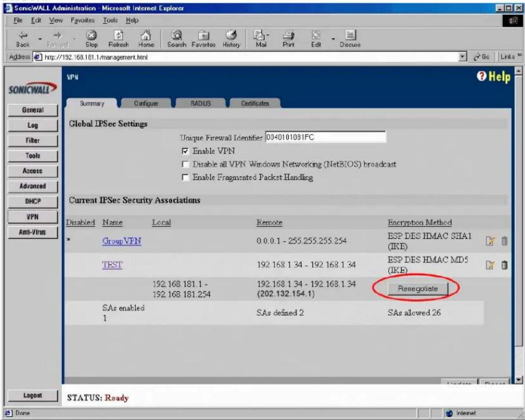Click the page icon in address bar
525x420 pixels.
(x=38, y=57)
